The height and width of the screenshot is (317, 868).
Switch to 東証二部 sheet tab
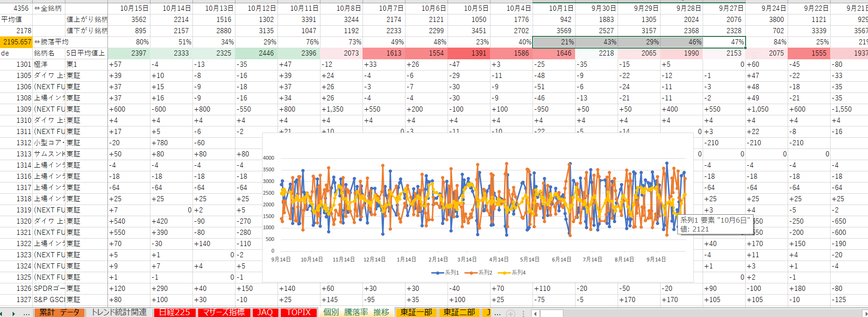pos(459,312)
